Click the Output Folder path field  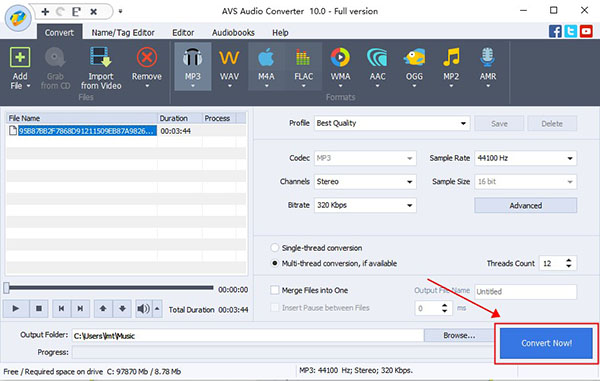(x=248, y=336)
